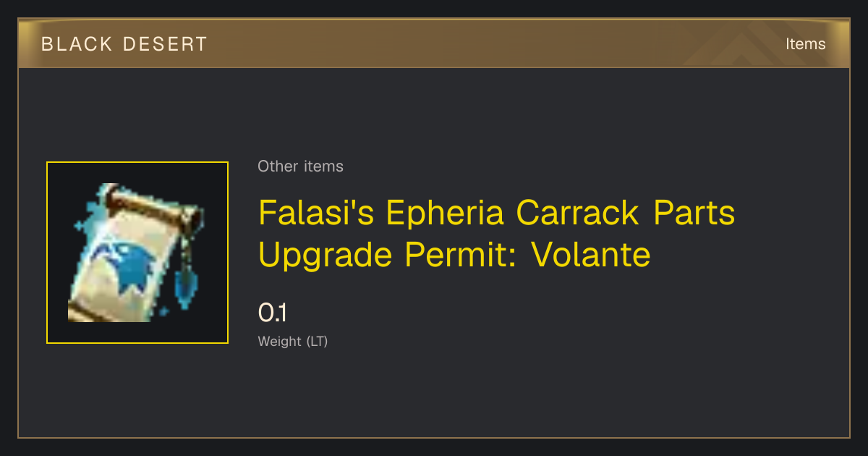
Task: Click the 0.1 weight value
Action: coord(273,313)
